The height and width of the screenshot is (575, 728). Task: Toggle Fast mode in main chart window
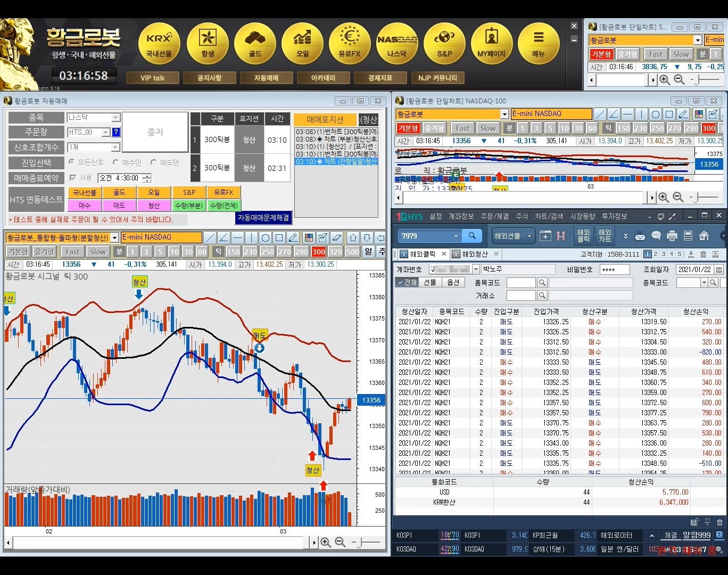point(72,252)
